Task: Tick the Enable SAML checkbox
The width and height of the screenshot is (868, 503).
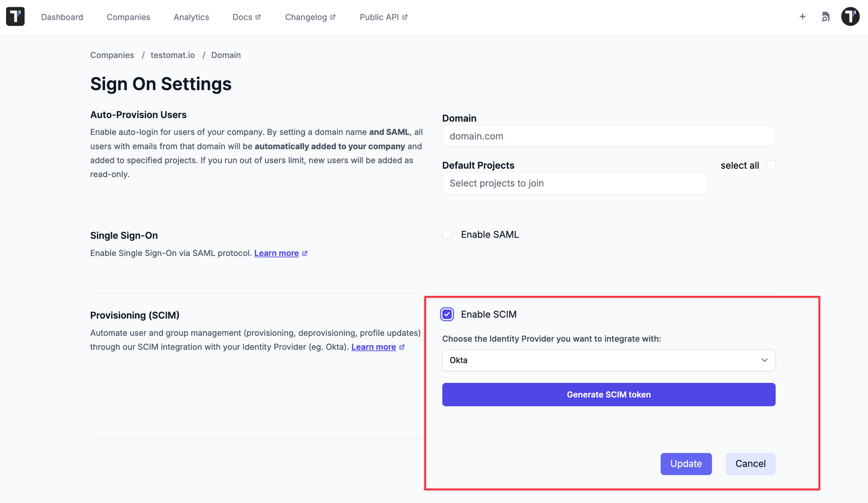Action: coord(447,235)
